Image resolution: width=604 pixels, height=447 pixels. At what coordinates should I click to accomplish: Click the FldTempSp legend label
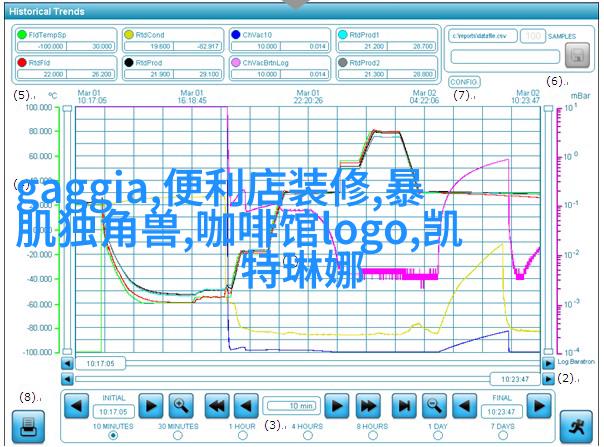[x=47, y=35]
